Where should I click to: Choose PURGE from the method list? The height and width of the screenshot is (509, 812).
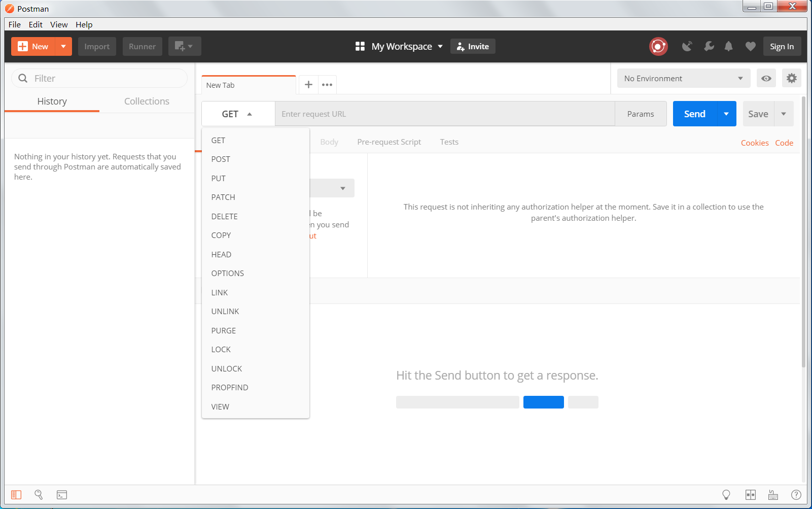256,330
